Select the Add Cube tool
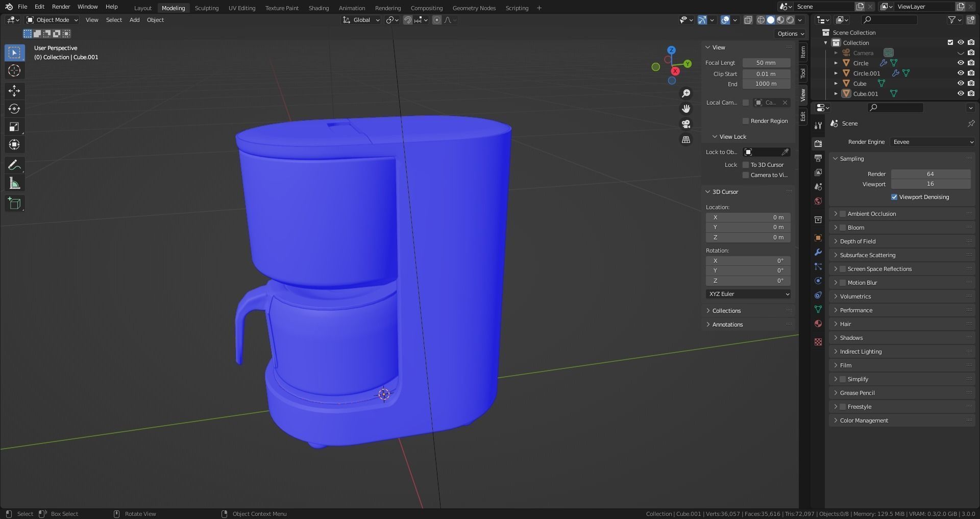The height and width of the screenshot is (519, 980). coord(14,203)
